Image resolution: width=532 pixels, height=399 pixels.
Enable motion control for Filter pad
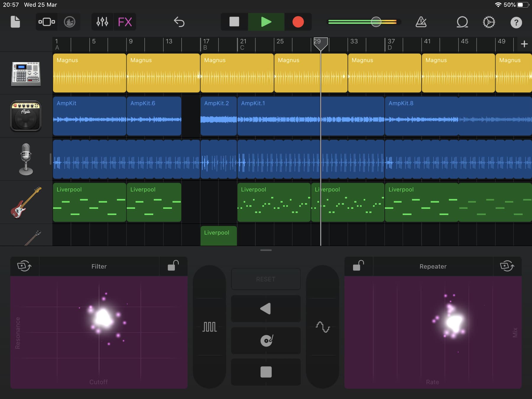pyautogui.click(x=24, y=266)
